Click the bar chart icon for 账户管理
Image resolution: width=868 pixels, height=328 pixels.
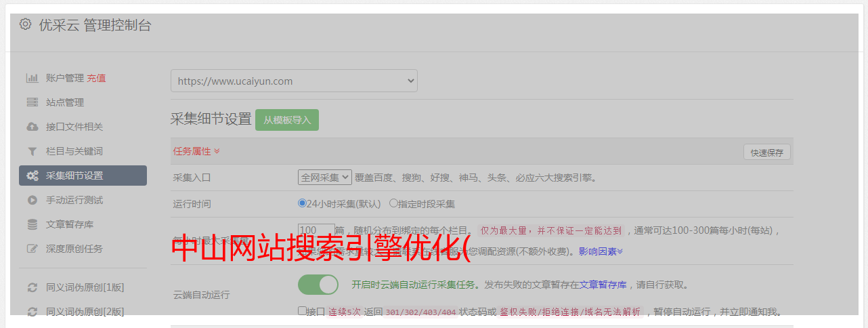[x=32, y=78]
